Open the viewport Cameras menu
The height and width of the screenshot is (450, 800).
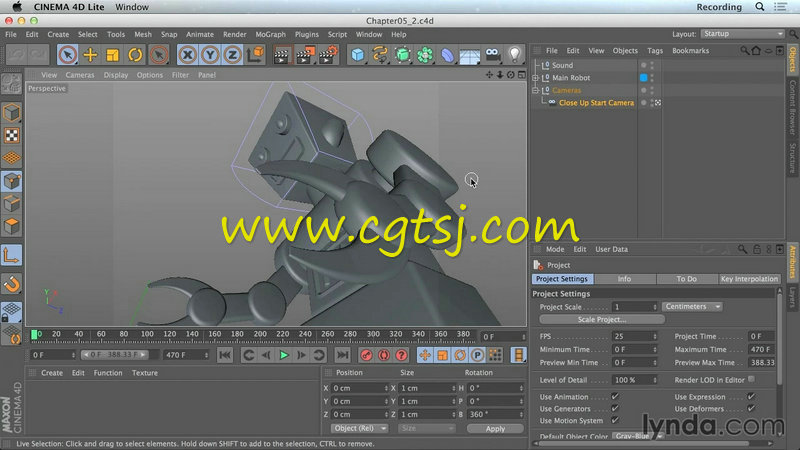tap(80, 74)
